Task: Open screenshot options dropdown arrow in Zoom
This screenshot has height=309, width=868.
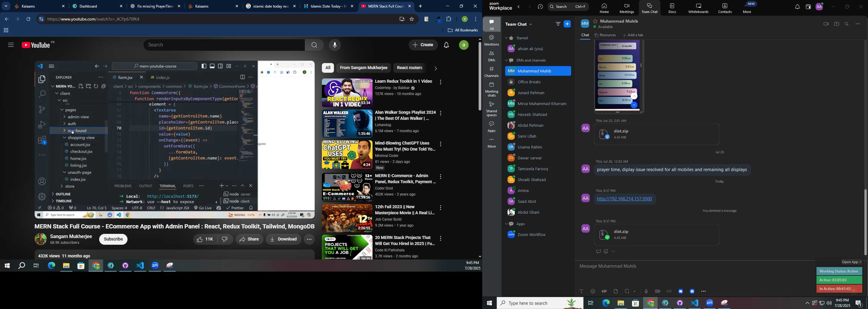Action: 635,291
